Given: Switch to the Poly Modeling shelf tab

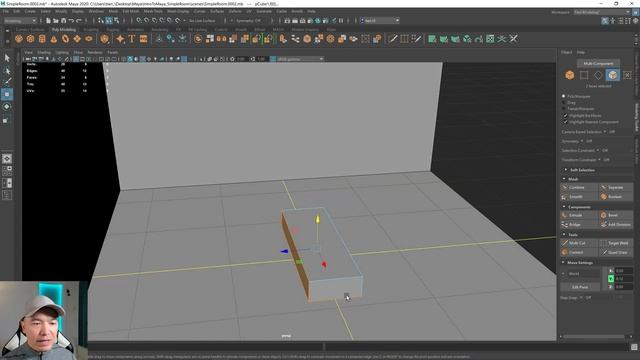Looking at the screenshot, I should [x=64, y=30].
